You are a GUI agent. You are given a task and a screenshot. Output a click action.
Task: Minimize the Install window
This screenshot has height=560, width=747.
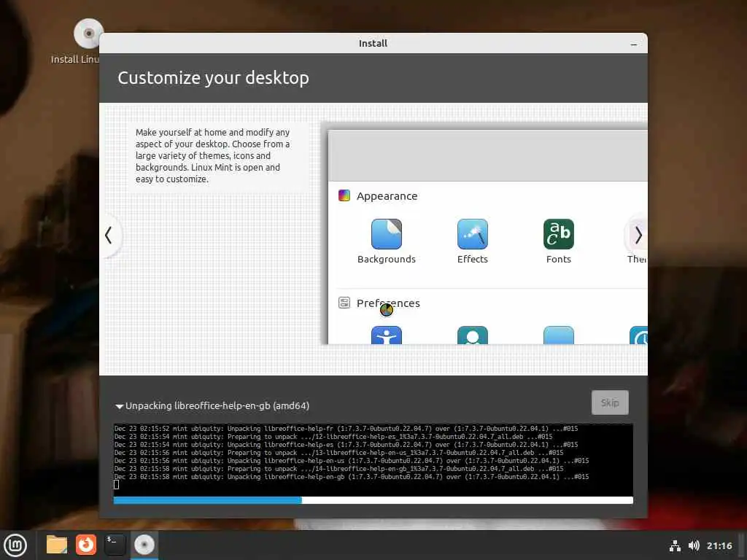[x=634, y=44]
